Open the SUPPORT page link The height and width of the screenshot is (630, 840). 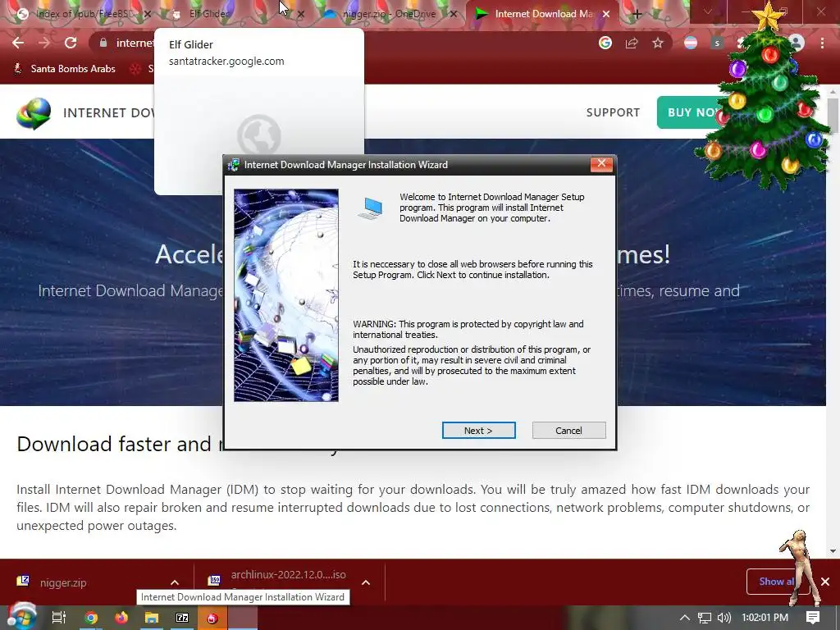point(613,112)
